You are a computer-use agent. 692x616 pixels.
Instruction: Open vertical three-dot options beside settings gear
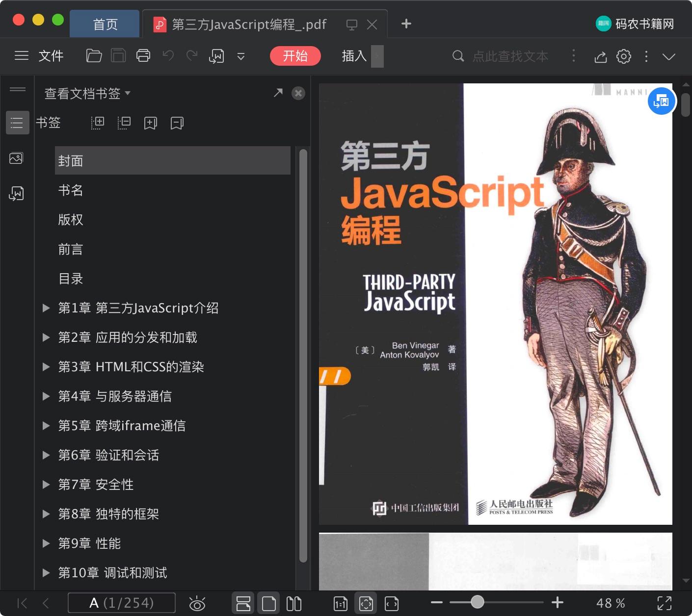click(646, 56)
